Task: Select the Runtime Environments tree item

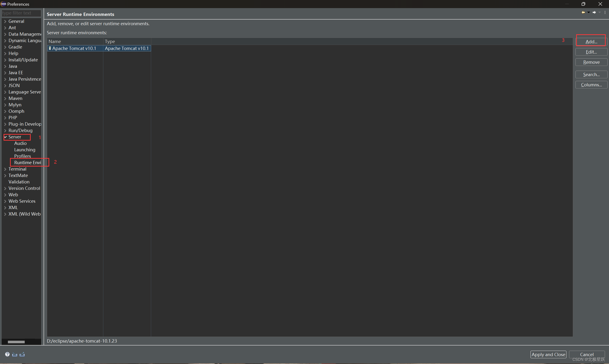Action: 27,162
